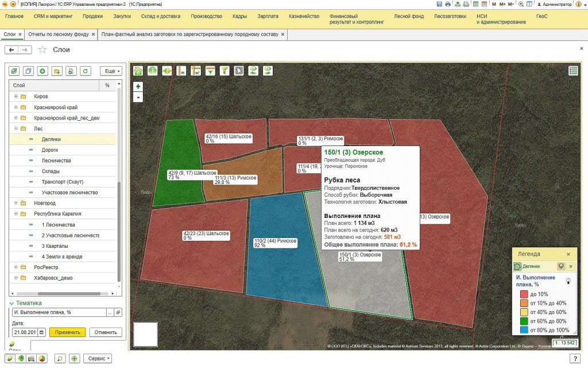The height and width of the screenshot is (368, 588).
Task: Click the copy layer icon in layers toolbar
Action: click(28, 71)
